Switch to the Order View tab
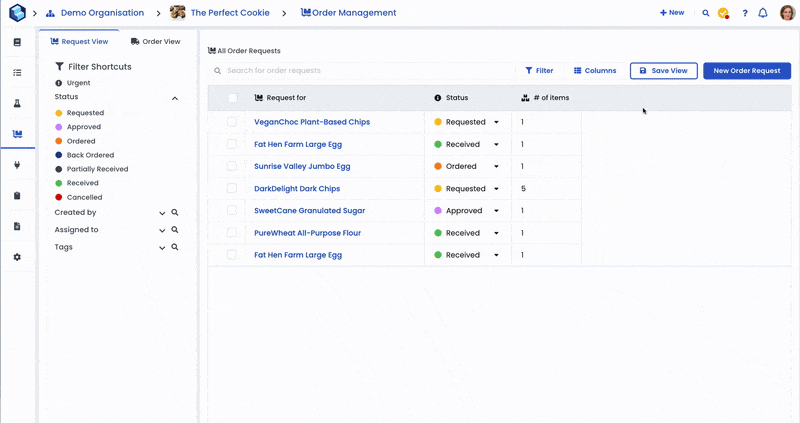This screenshot has width=800, height=423. click(155, 42)
